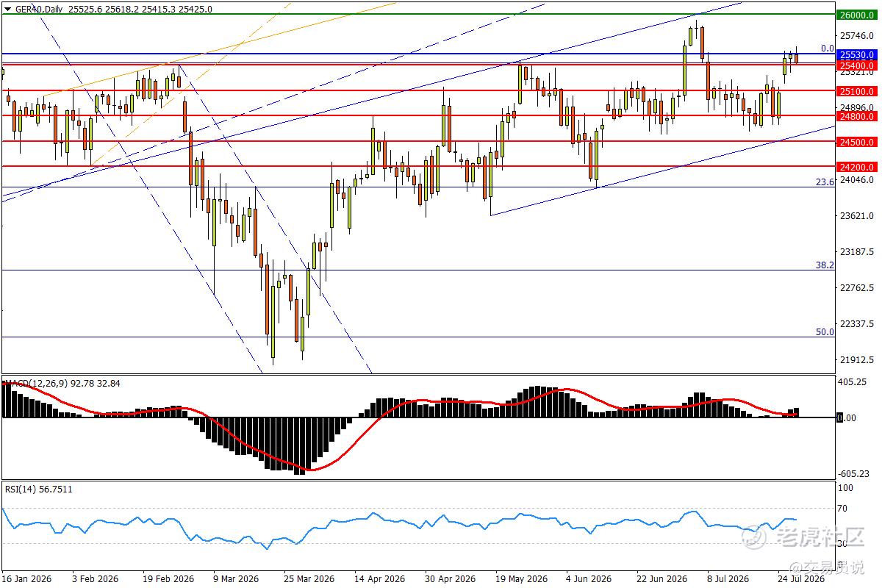882x588 pixels.
Task: Click the red 24500.0 level label
Action: coord(856,142)
